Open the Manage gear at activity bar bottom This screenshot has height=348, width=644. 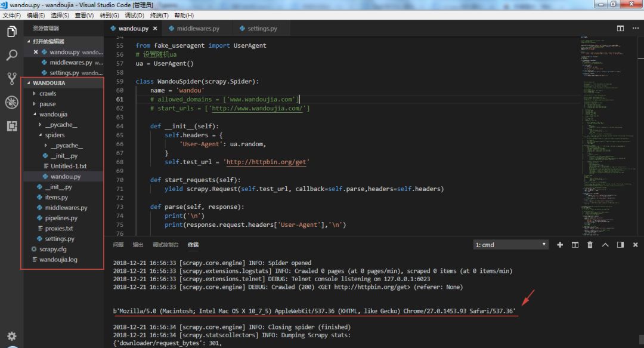coord(12,336)
